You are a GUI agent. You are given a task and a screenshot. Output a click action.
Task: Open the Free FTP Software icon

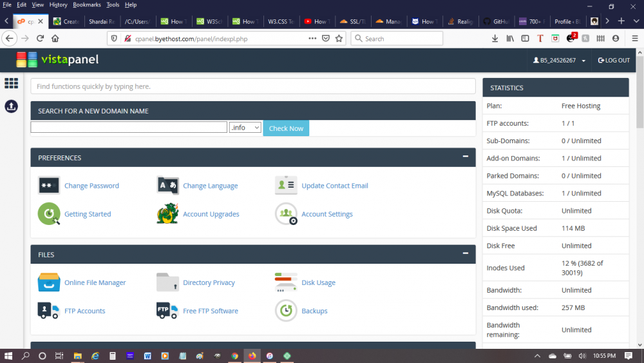(167, 311)
